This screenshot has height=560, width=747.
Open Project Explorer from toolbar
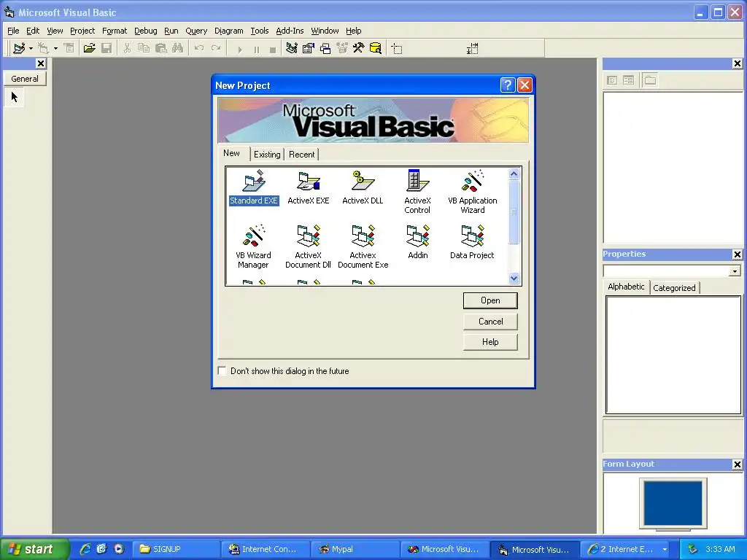[292, 48]
